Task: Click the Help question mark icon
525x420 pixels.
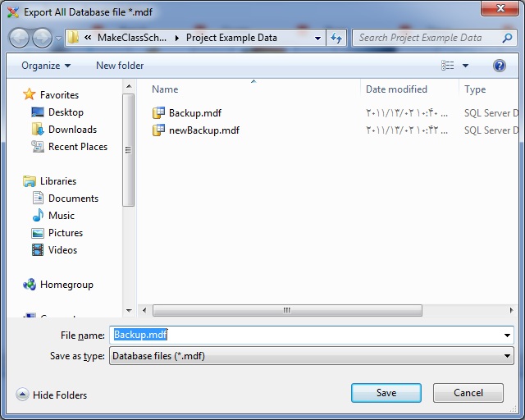Action: pyautogui.click(x=499, y=66)
